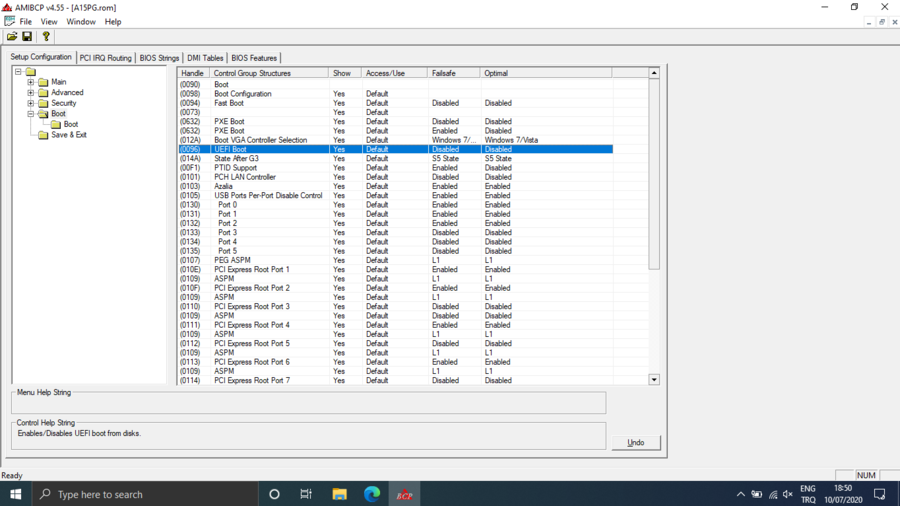
Task: Switch to the PCI IRQ Routing tab
Action: click(x=105, y=58)
